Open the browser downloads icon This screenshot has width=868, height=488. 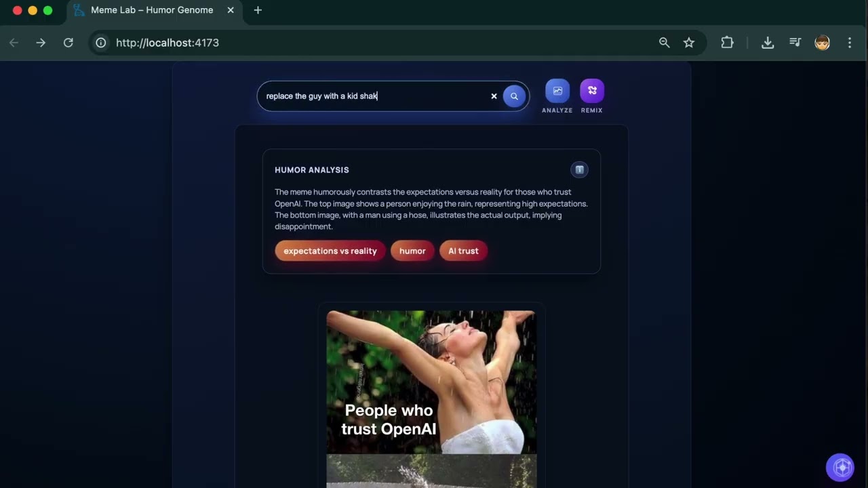coord(768,43)
